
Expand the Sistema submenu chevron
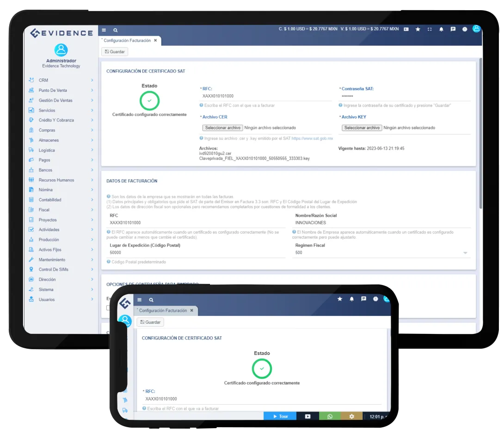(x=92, y=289)
